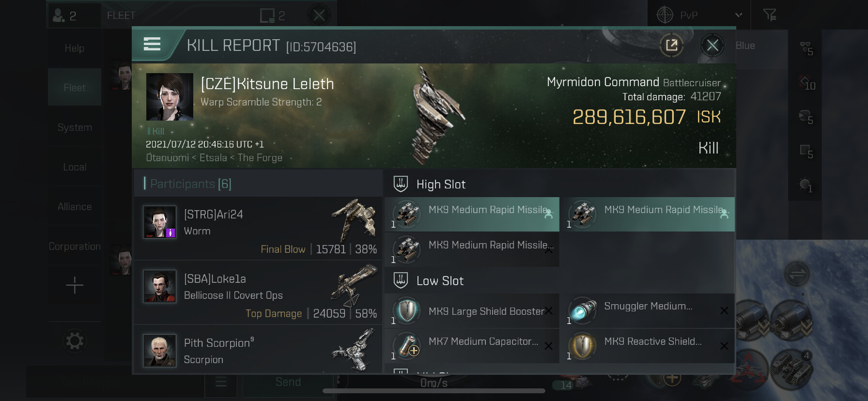View Kitsune Leleth's character portrait

pyautogui.click(x=170, y=97)
